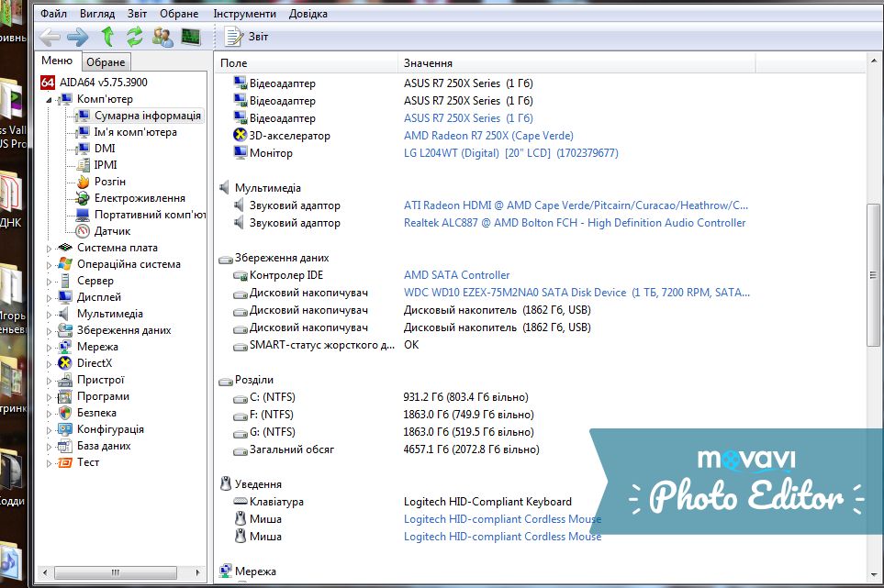Click the Тест tree icon
The height and width of the screenshot is (588, 884).
[x=65, y=462]
